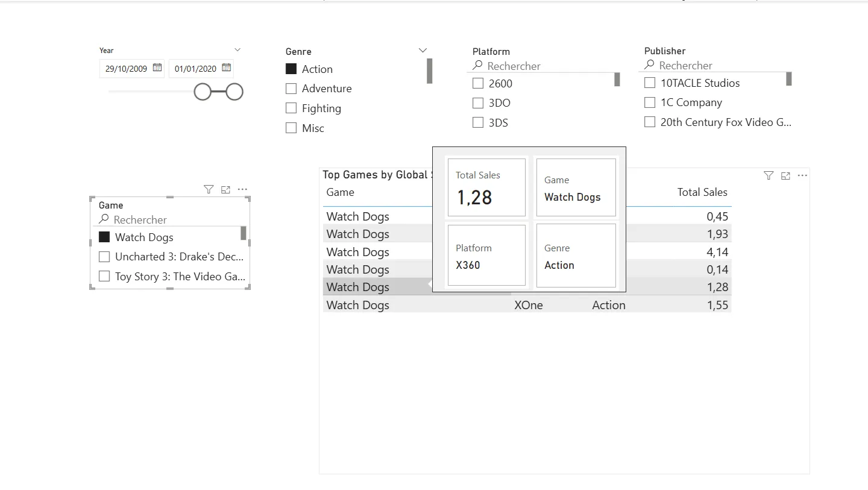Check the Fighting genre checkbox
The height and width of the screenshot is (490, 868).
(x=291, y=108)
